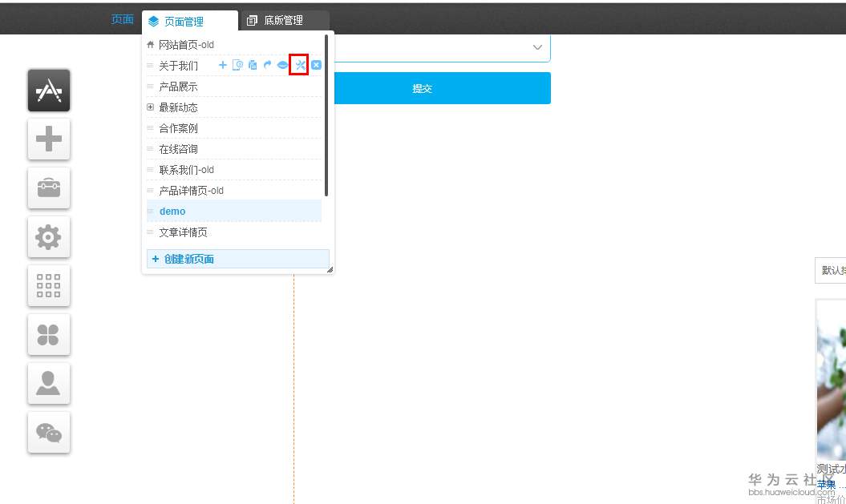Screen dimensions: 846x504
Task: Click the drag handle beside 在线咨询
Action: click(151, 149)
